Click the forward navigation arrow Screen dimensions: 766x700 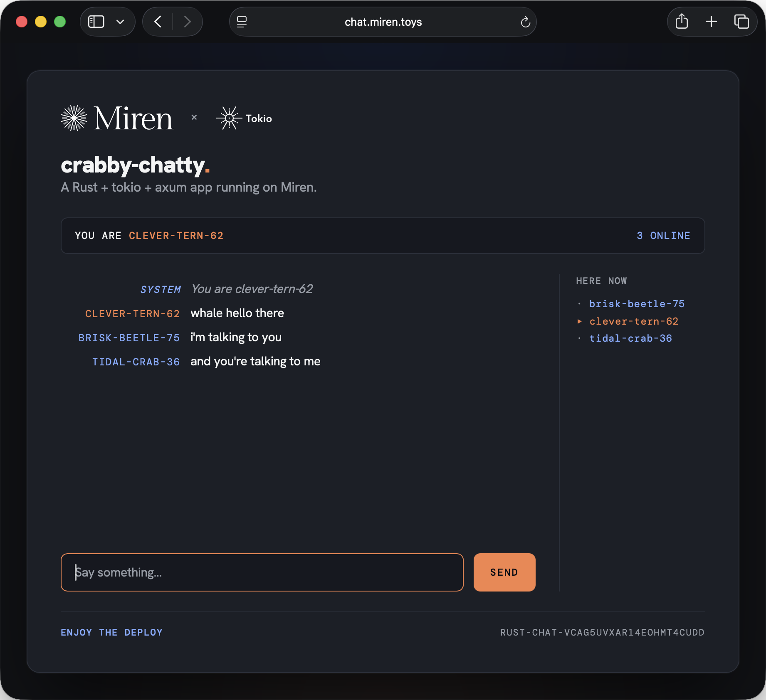pos(187,21)
